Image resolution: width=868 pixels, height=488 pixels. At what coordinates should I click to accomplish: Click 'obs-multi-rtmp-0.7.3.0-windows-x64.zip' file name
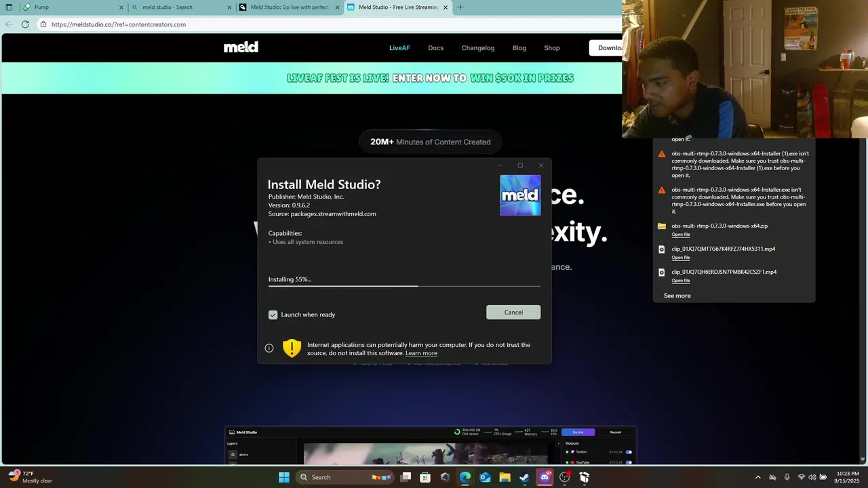click(719, 226)
